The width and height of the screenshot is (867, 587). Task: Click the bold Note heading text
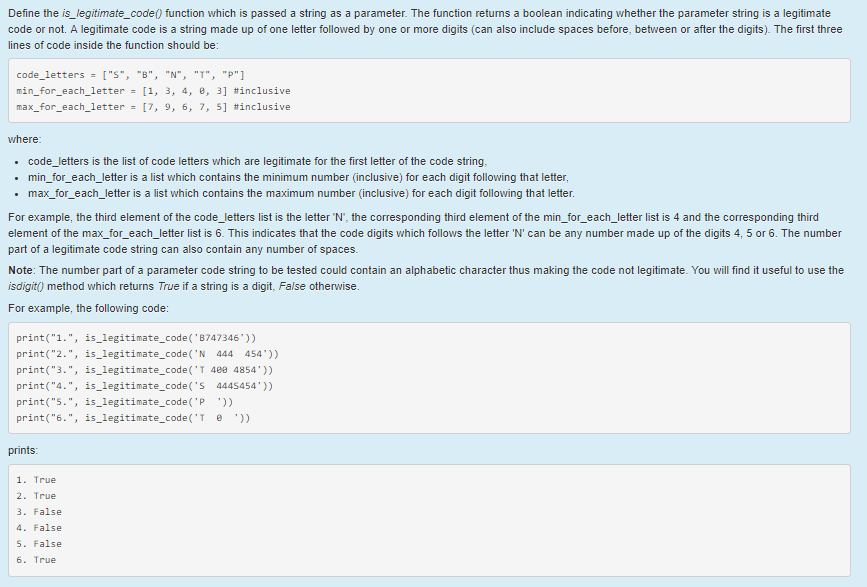click(21, 268)
